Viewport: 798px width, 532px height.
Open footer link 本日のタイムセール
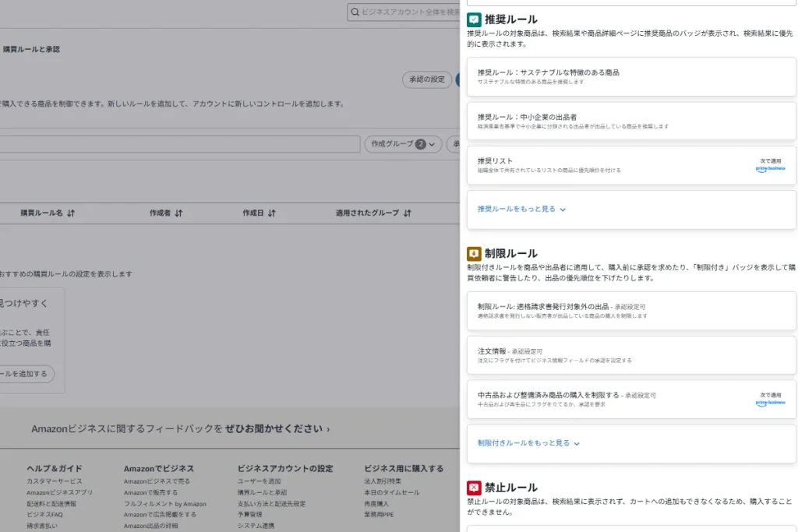tap(392, 492)
